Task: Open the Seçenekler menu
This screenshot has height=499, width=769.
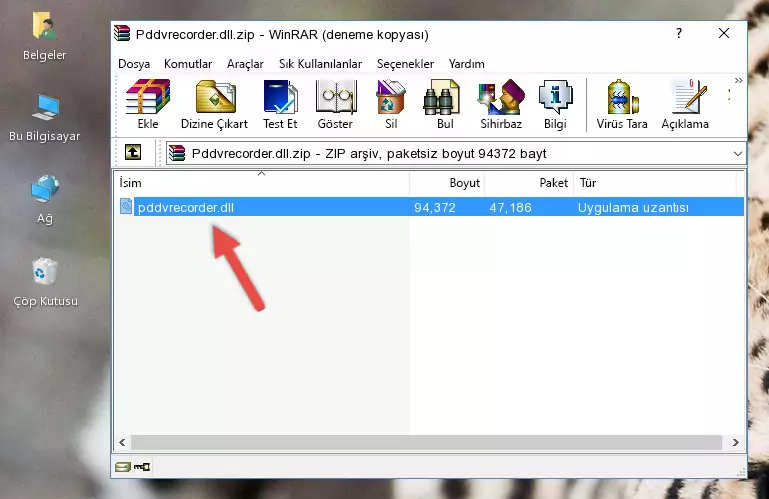Action: [x=405, y=64]
